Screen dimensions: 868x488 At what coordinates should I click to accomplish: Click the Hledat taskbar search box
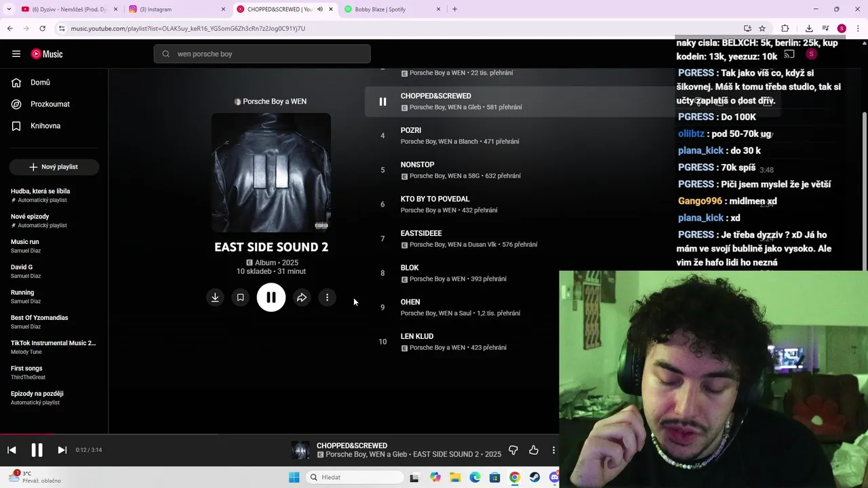[x=355, y=478]
